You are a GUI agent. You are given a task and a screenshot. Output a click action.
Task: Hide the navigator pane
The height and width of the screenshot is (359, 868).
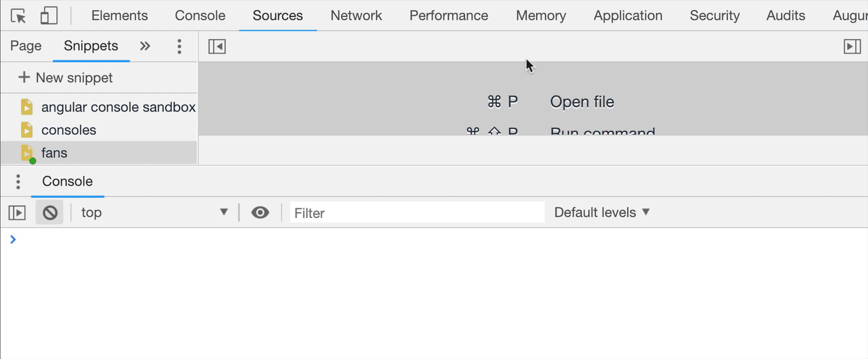click(217, 46)
